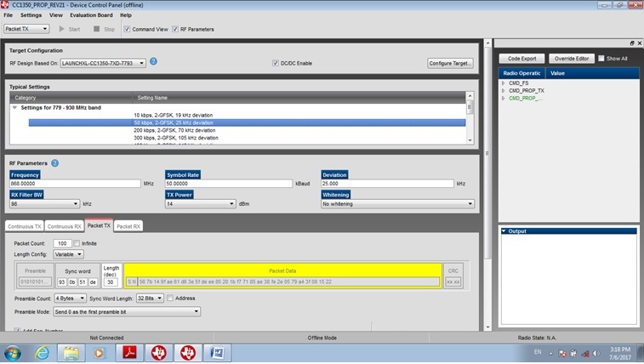Toggle Command View checkbox
Screen dimensions: 644x364
point(127,29)
